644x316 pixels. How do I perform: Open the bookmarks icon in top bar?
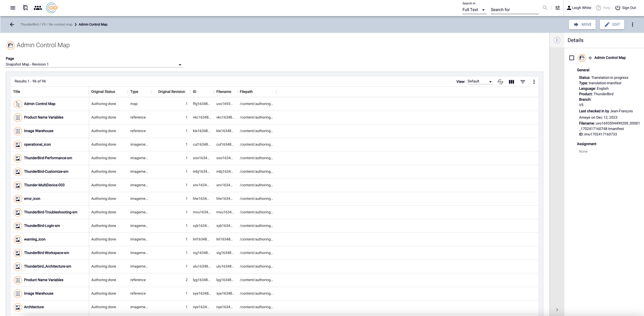25,8
